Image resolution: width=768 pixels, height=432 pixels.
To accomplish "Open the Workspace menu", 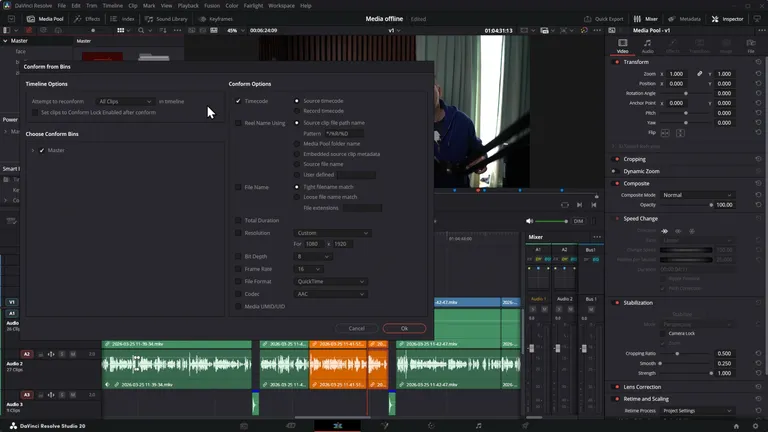I will (281, 5).
